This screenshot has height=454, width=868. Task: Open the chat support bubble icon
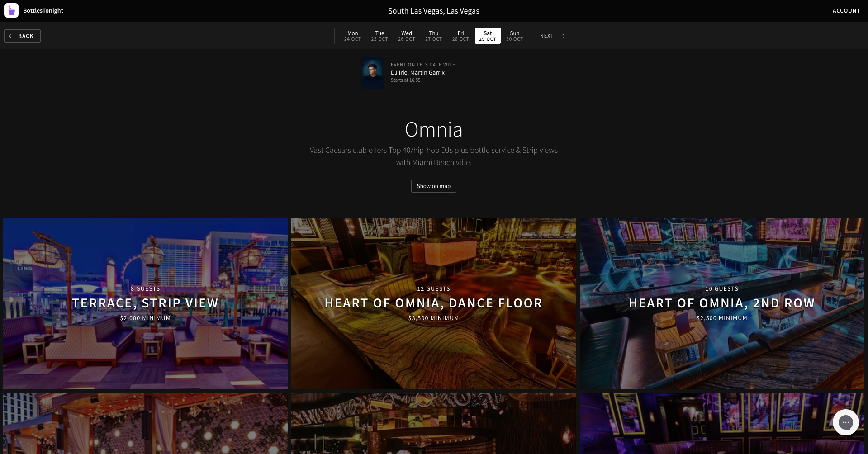coord(845,422)
